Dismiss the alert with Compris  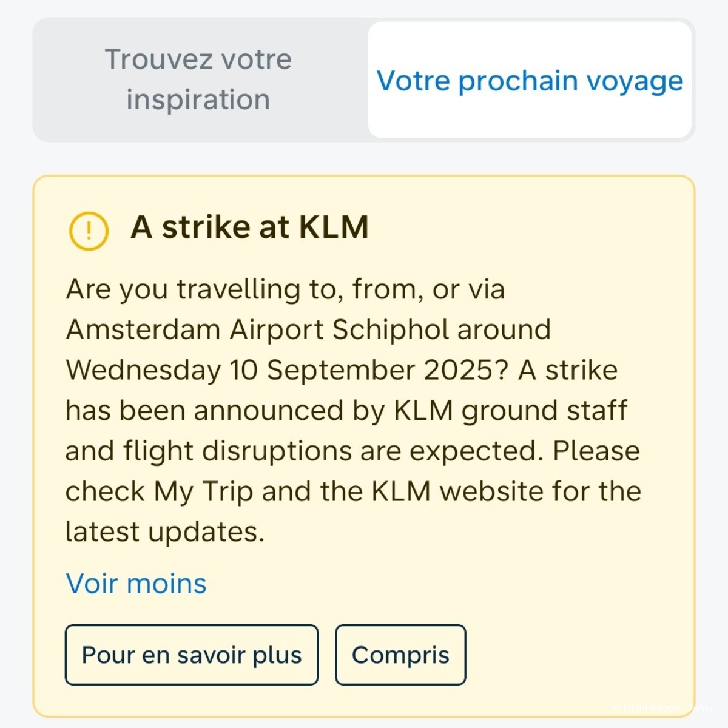point(400,655)
